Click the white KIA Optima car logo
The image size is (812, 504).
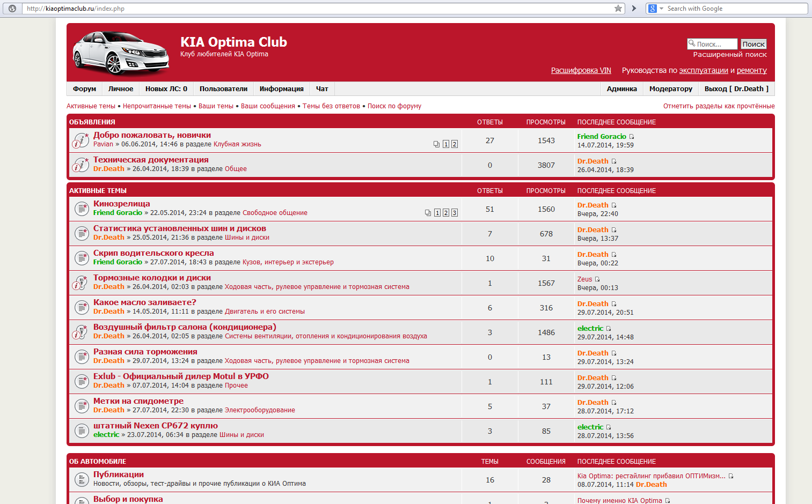[121, 54]
